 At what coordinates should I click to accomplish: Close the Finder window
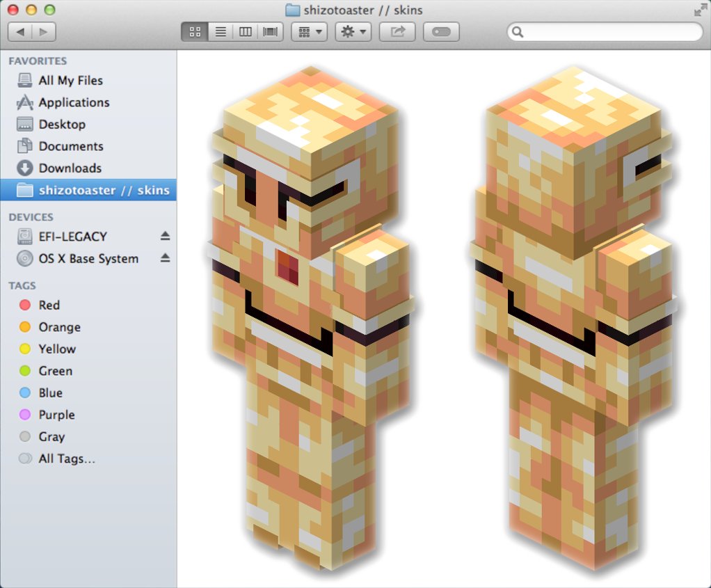pos(13,10)
